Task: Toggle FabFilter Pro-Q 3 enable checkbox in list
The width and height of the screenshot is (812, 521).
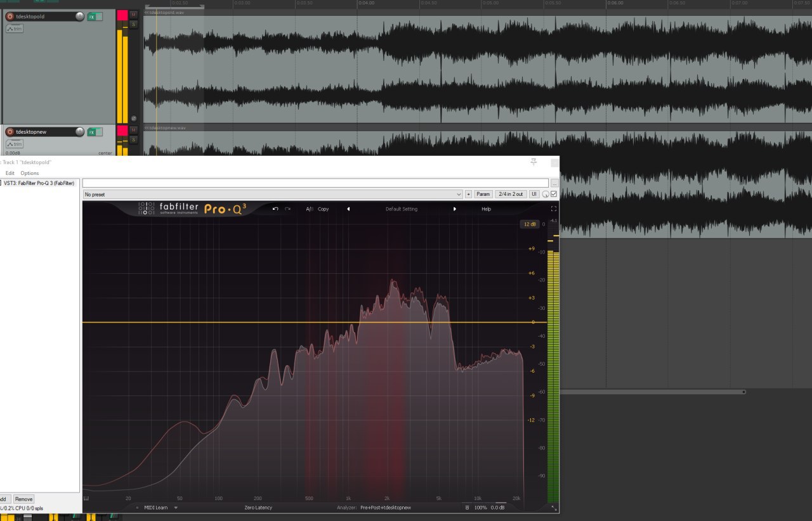Action: click(x=0, y=183)
